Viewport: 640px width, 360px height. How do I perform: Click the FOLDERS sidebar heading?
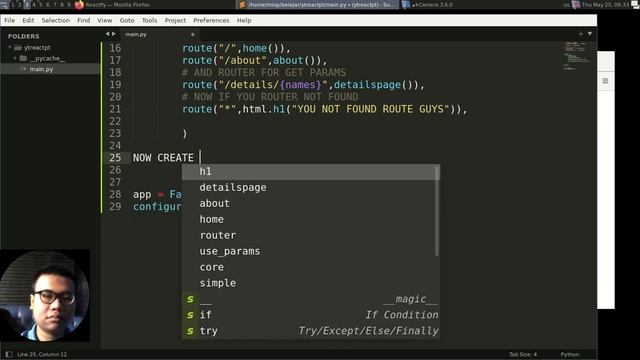[x=24, y=36]
